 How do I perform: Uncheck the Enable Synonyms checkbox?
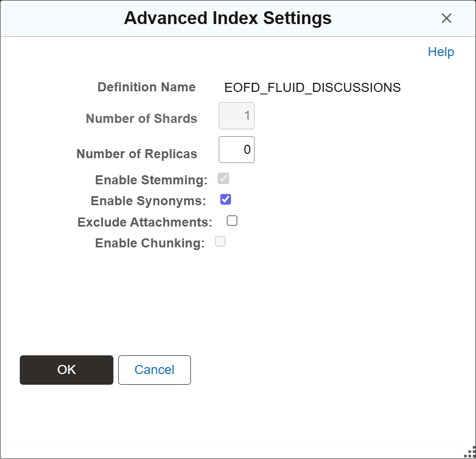(226, 199)
